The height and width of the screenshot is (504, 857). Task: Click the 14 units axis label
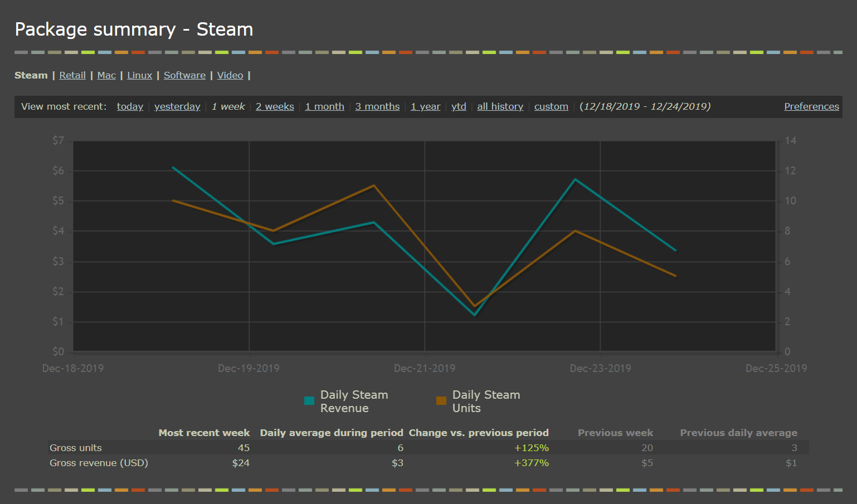790,140
